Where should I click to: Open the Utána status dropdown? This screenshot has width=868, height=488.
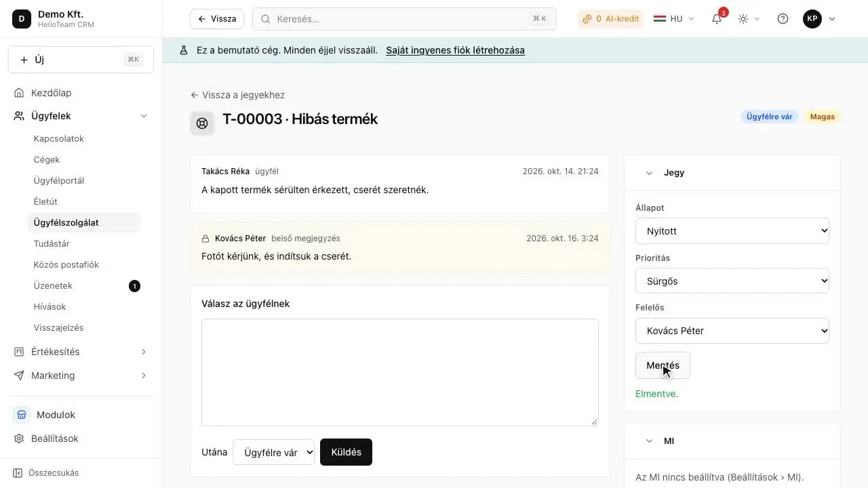tap(273, 452)
